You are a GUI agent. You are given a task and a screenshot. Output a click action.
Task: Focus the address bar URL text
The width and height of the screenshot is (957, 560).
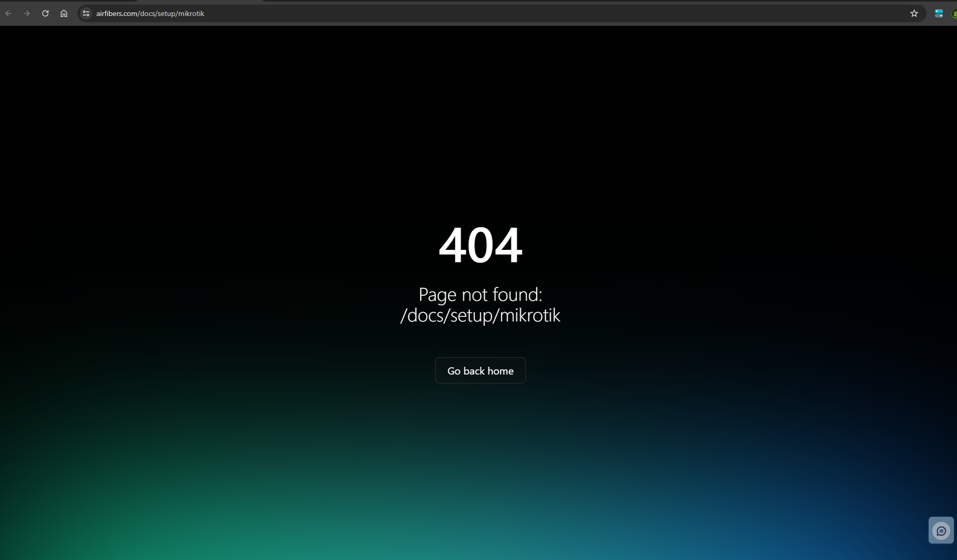click(150, 13)
